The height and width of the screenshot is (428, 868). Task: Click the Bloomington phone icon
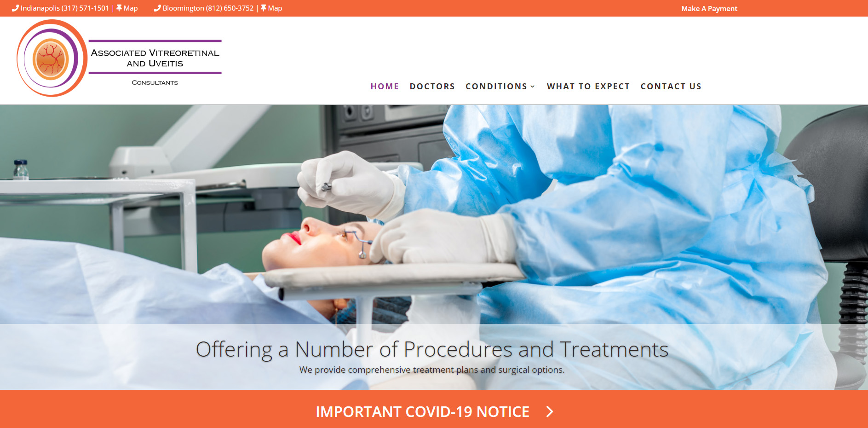tap(157, 8)
